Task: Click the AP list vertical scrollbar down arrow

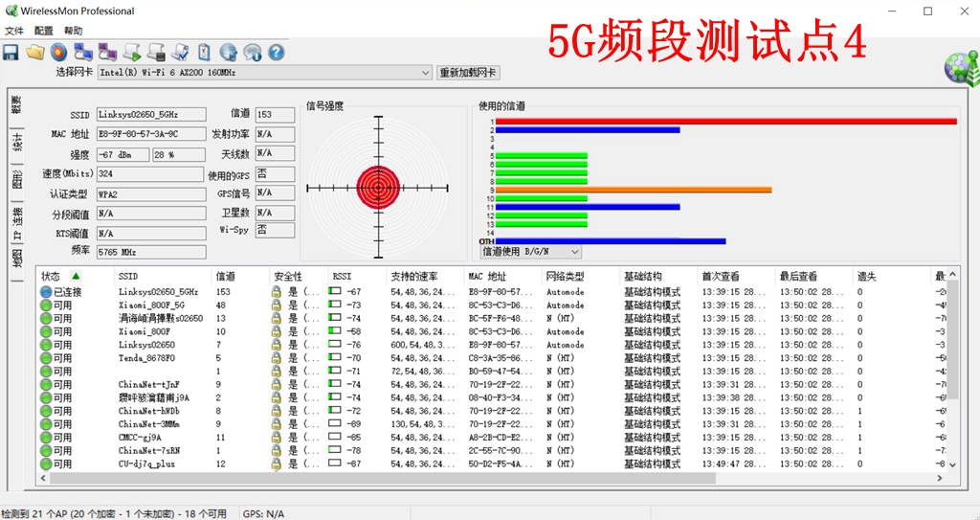Action: [952, 464]
